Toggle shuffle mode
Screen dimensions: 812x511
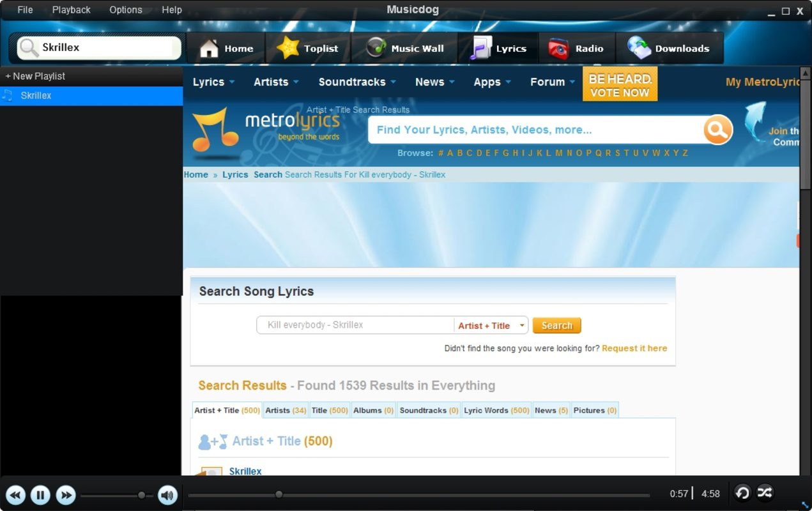[x=765, y=492]
